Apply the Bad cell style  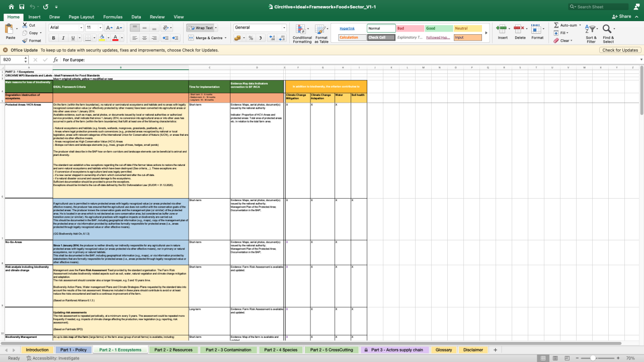tap(410, 29)
